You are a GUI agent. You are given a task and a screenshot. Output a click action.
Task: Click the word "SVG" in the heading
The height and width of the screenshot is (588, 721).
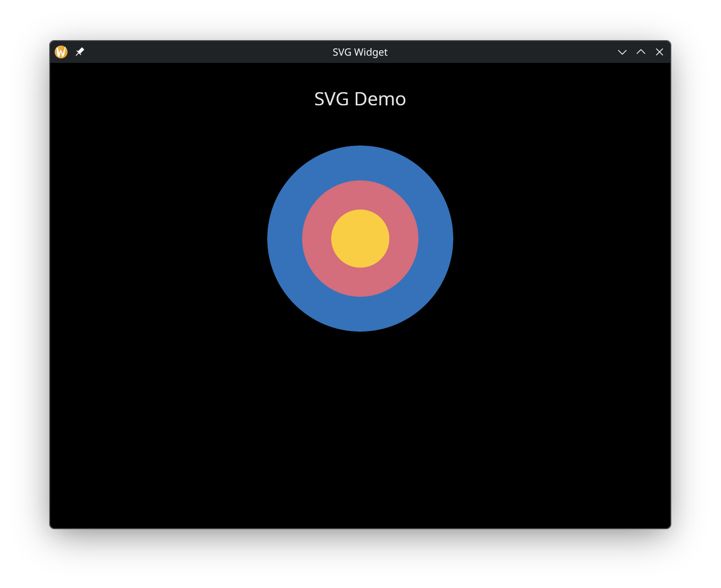[331, 99]
